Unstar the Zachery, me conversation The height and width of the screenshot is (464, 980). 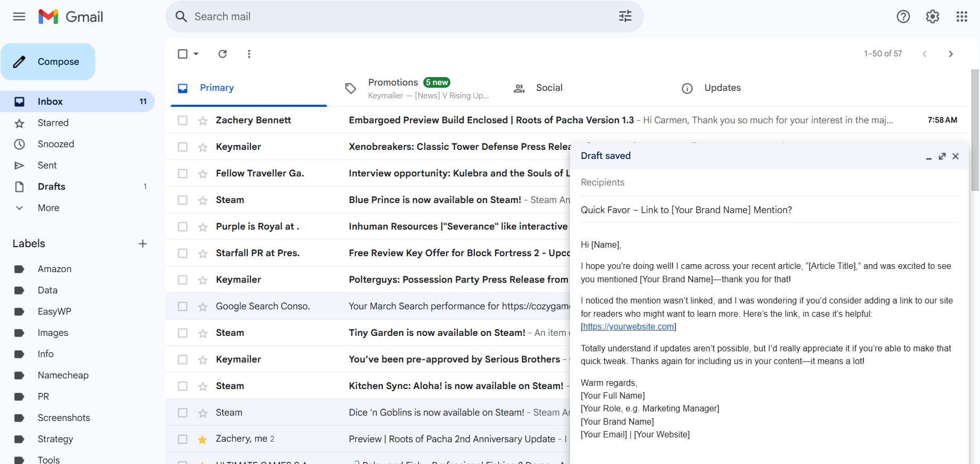click(x=203, y=440)
